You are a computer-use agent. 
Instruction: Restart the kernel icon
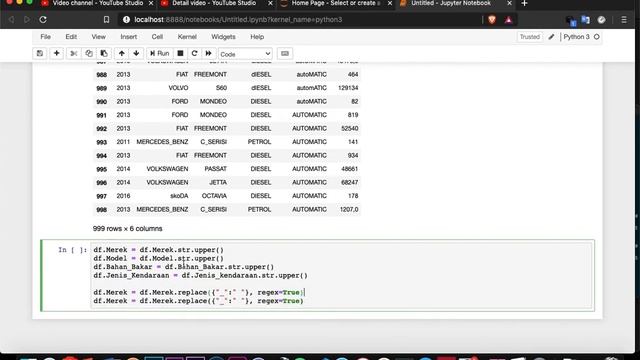coord(194,53)
